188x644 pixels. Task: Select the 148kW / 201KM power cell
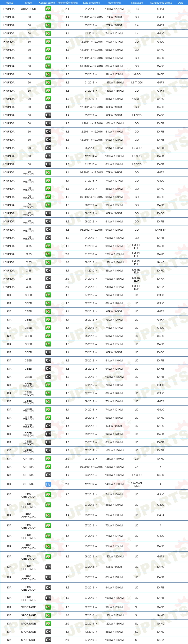click(114, 9)
